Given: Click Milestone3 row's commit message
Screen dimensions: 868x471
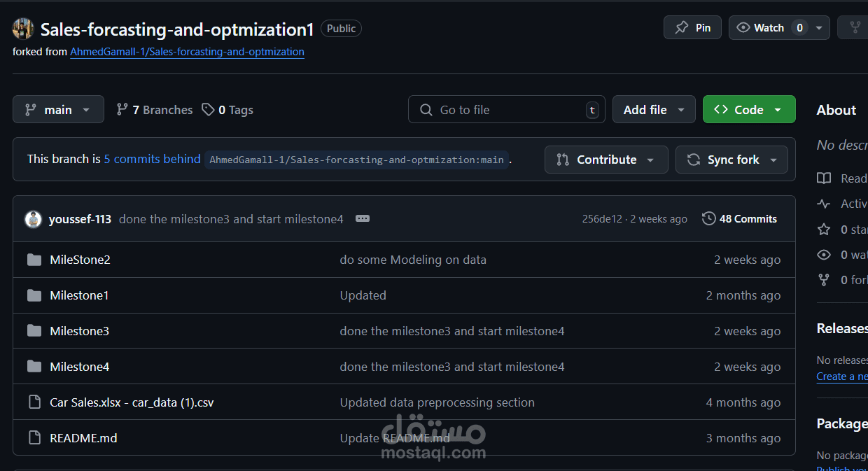Looking at the screenshot, I should point(452,331).
